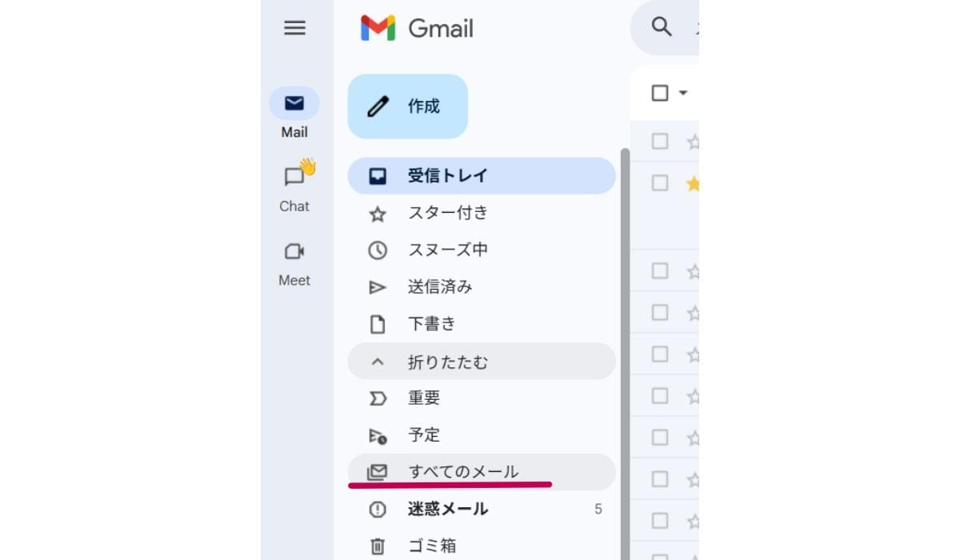The height and width of the screenshot is (560, 960).
Task: Open Meet from the left rail
Action: click(x=294, y=250)
